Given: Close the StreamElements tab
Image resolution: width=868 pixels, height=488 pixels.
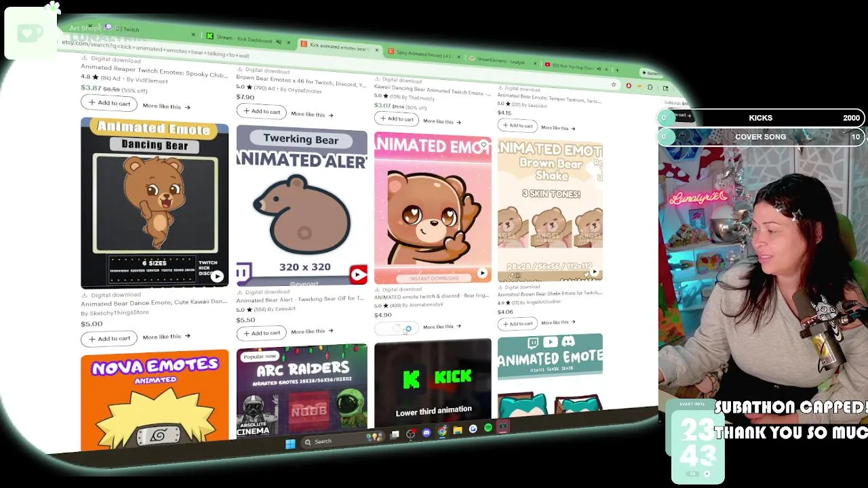Looking at the screenshot, I should coord(535,64).
